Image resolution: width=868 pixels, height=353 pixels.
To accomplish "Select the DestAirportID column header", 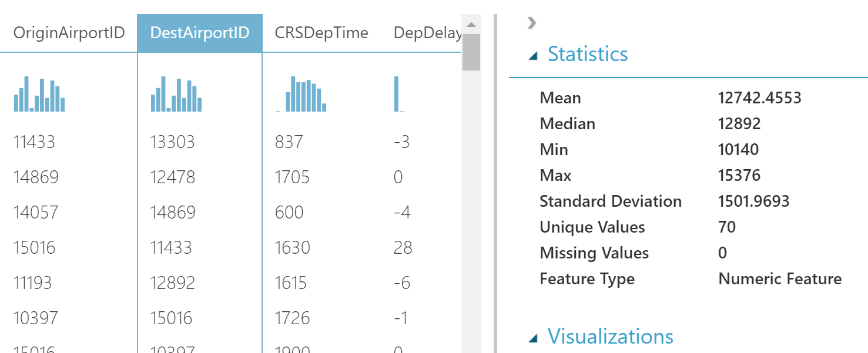I will coord(200,33).
